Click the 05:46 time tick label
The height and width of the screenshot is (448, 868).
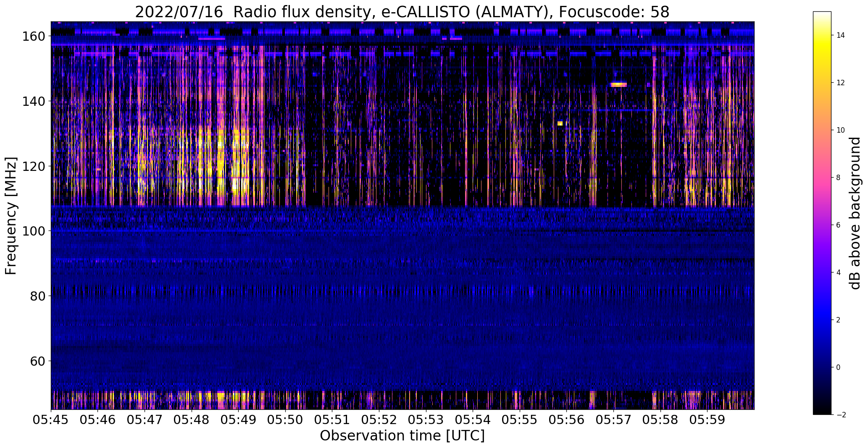click(x=98, y=419)
